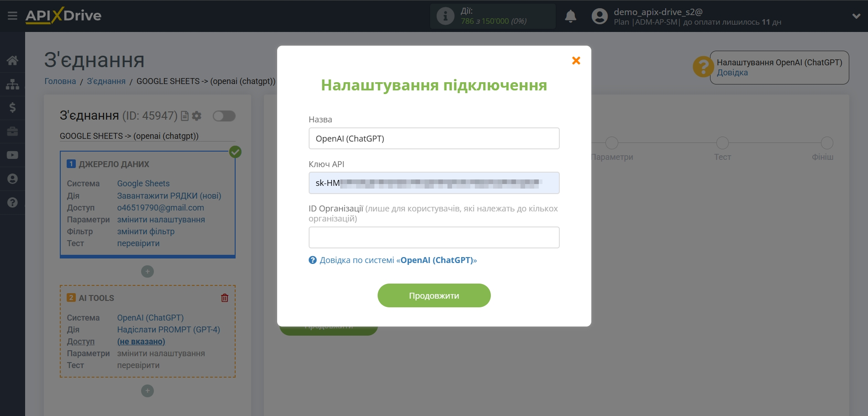Screen dimensions: 868x416
Task: Expand the account dropdown chevron
Action: point(856,16)
